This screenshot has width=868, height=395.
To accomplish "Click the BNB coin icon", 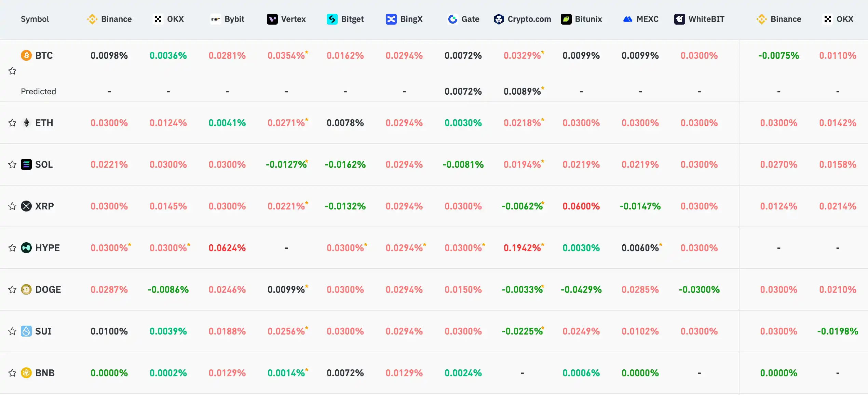I will click(x=26, y=373).
